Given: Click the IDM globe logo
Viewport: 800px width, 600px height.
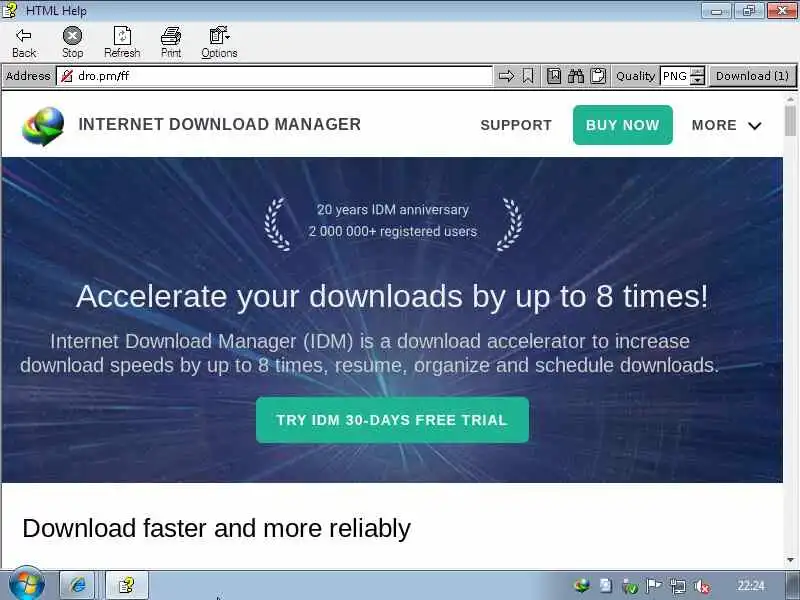Looking at the screenshot, I should pos(43,126).
